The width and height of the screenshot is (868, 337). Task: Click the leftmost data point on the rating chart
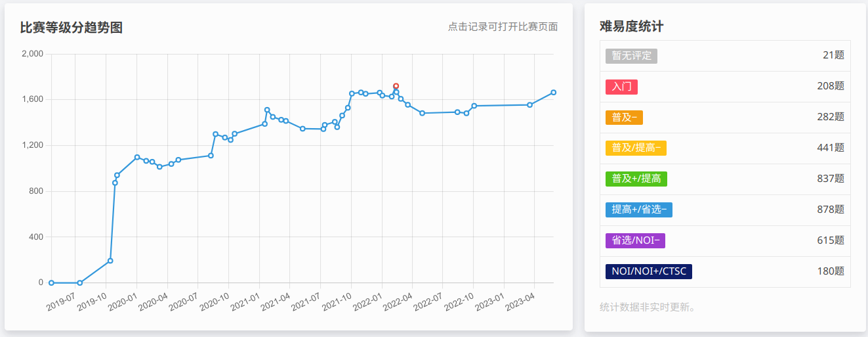point(51,283)
